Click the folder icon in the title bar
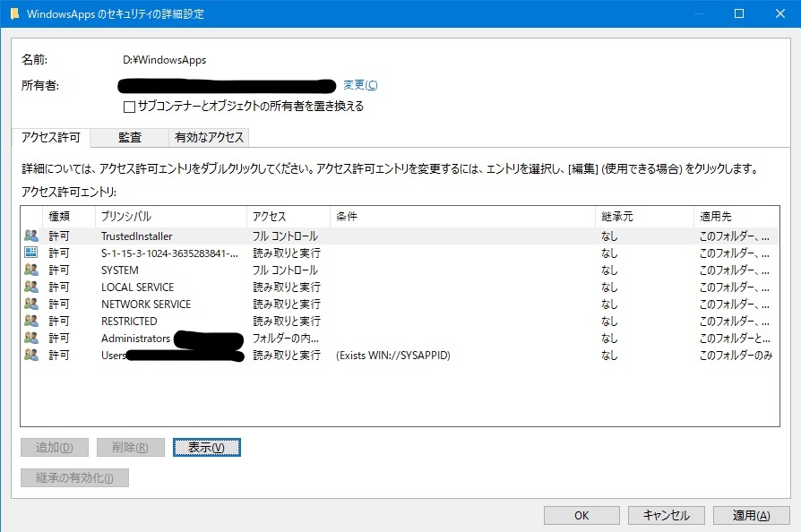The height and width of the screenshot is (532, 801). tap(15, 13)
